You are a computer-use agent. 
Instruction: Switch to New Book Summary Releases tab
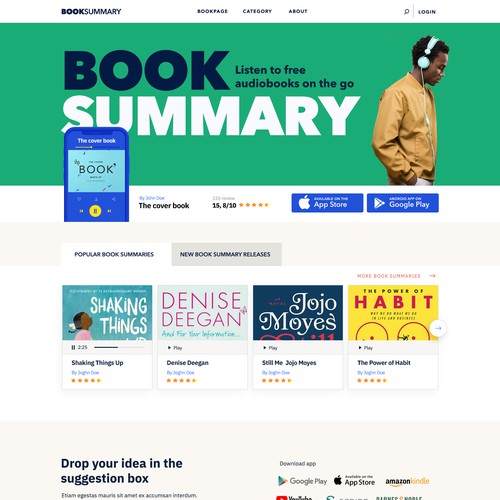(x=227, y=254)
